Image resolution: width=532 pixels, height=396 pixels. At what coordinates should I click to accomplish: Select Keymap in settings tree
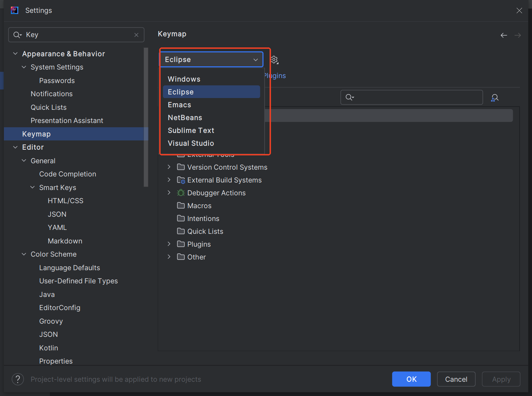(76, 134)
